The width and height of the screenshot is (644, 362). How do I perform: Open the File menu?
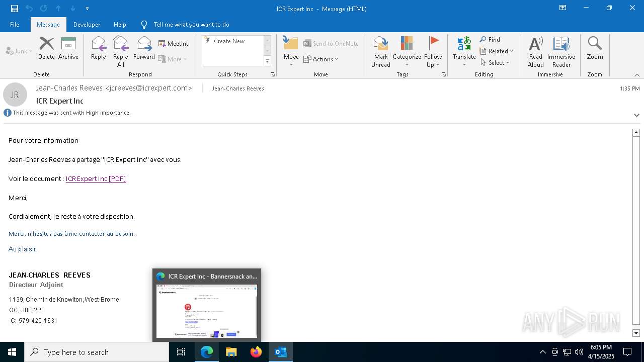[15, 24]
